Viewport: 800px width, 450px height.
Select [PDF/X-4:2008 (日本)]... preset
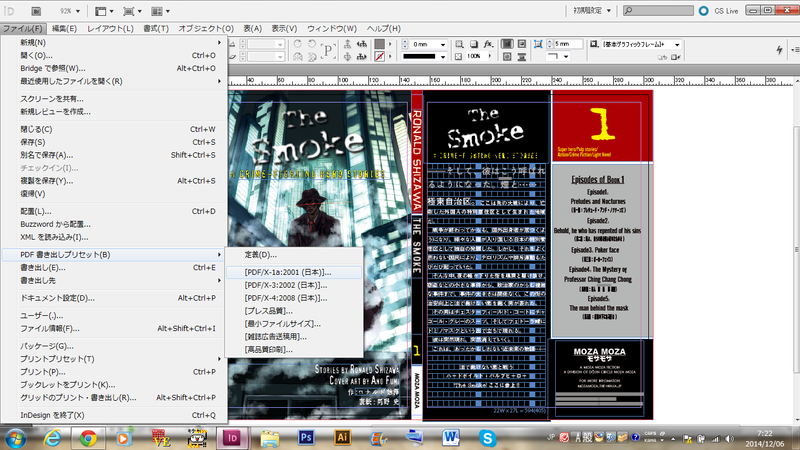[x=294, y=298]
